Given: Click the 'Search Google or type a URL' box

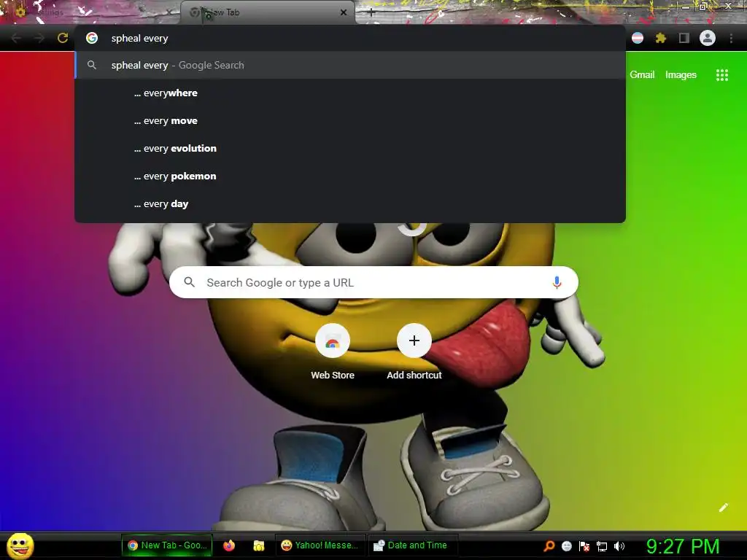Looking at the screenshot, I should point(373,282).
